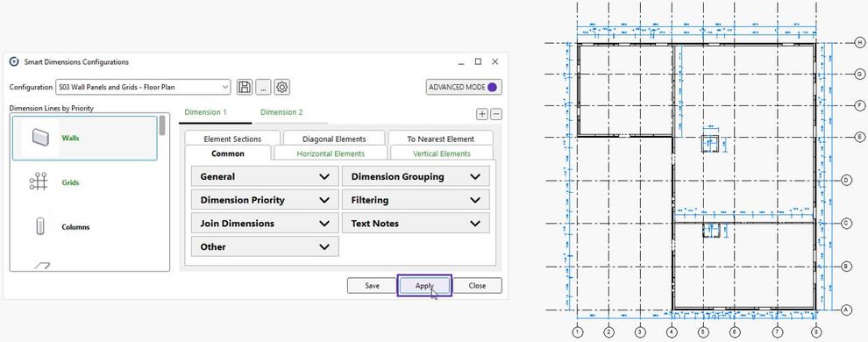Click grid bubble C on the floor plan
868x342 pixels.
pos(845,224)
